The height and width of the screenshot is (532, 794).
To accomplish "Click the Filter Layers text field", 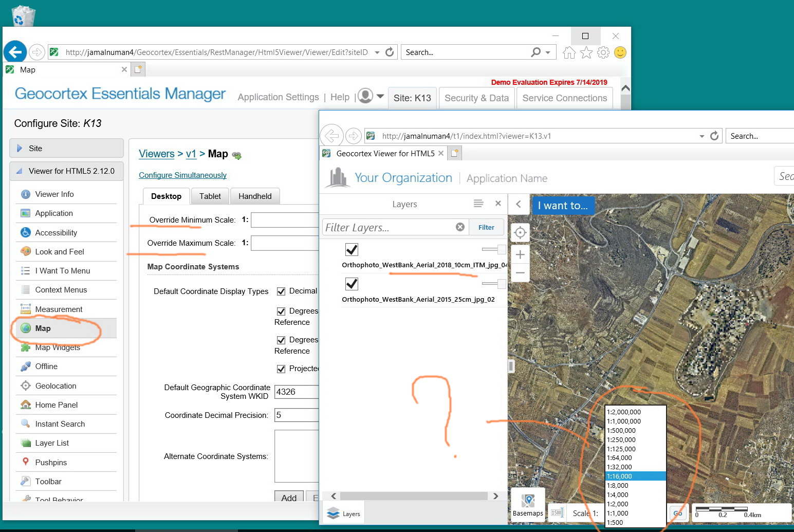I will [x=389, y=227].
